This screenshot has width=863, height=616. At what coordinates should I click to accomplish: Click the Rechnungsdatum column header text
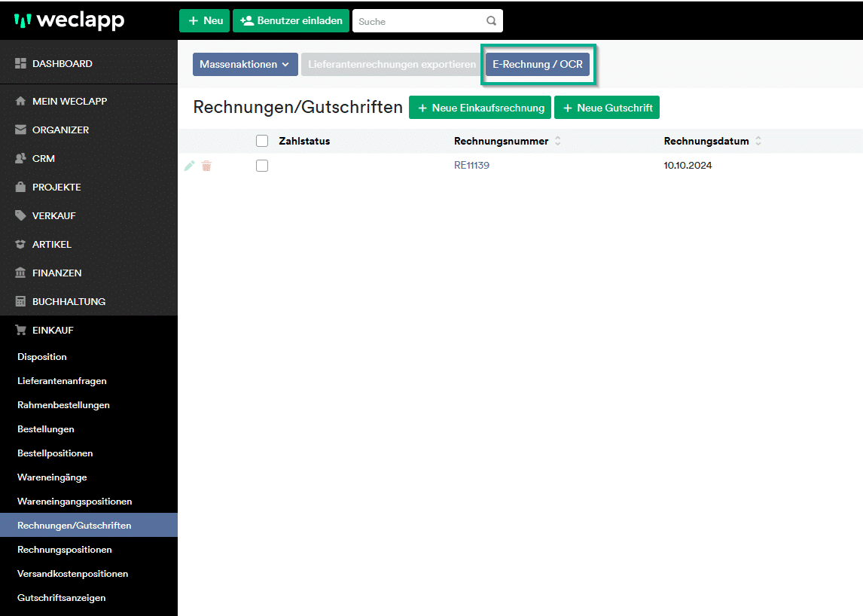click(x=706, y=141)
